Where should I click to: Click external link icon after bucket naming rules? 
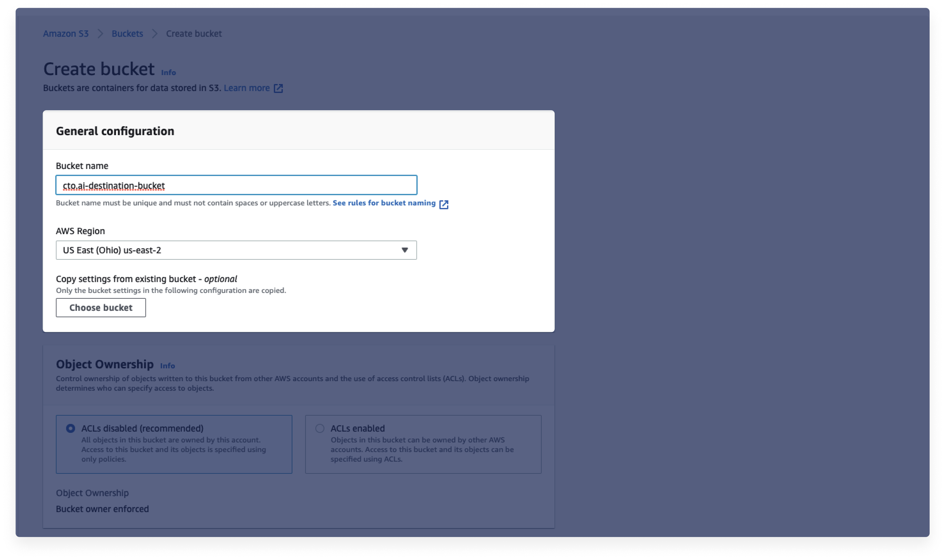click(x=444, y=204)
